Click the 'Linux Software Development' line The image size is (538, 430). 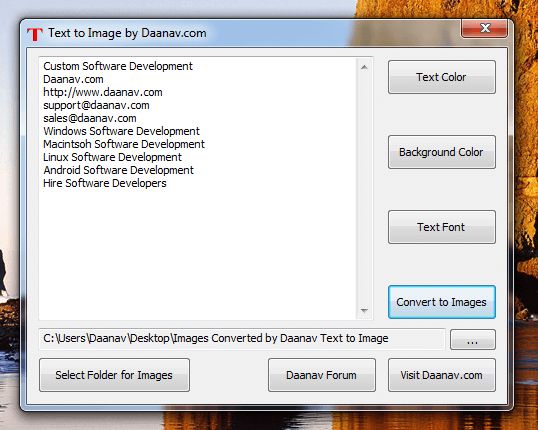tap(112, 157)
